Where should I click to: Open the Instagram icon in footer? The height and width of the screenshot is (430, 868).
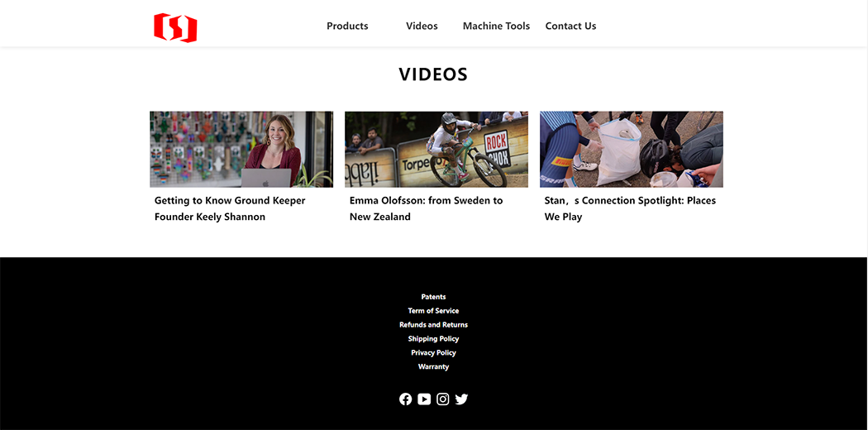[x=443, y=399]
